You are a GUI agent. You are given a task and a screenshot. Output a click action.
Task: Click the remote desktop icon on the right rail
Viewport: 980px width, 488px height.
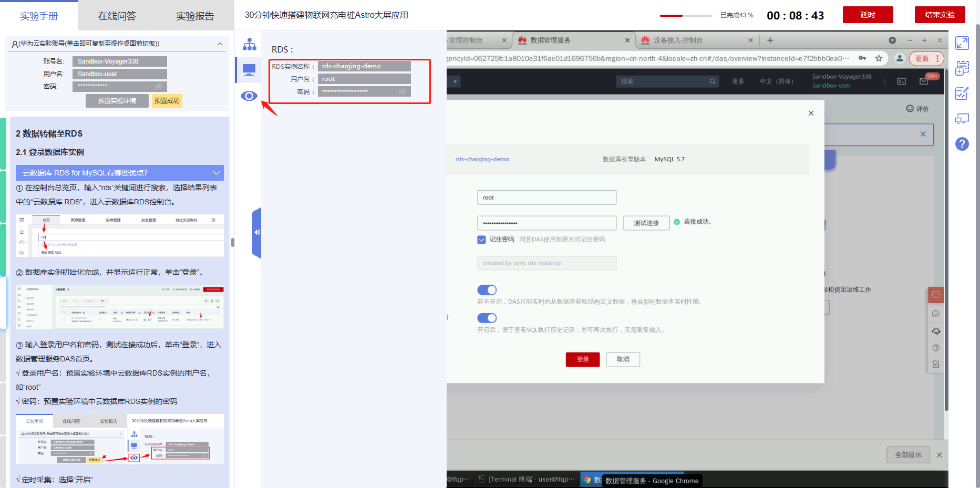pos(962,119)
